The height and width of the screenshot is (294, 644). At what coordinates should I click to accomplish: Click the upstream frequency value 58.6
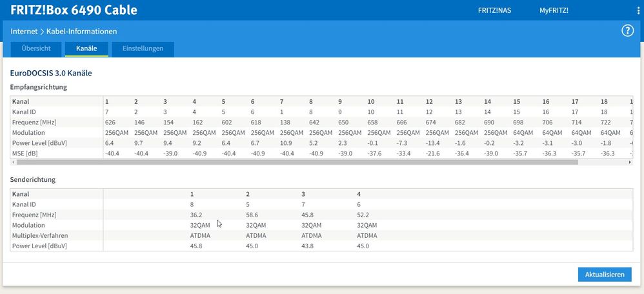click(x=252, y=215)
